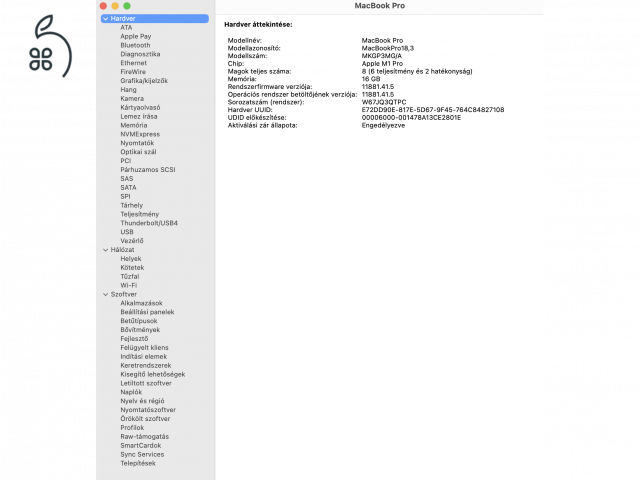Select SATA in the sidebar
Screen dimensions: 640x480
tap(128, 188)
